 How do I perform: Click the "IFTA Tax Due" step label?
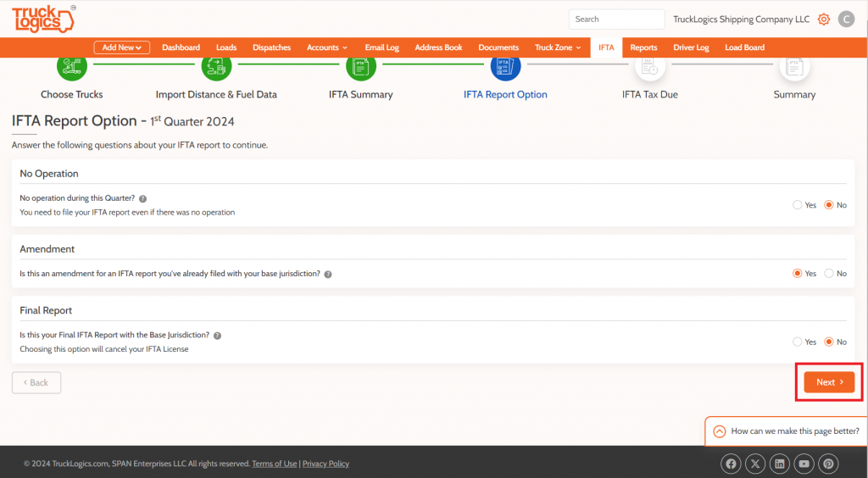(x=650, y=95)
